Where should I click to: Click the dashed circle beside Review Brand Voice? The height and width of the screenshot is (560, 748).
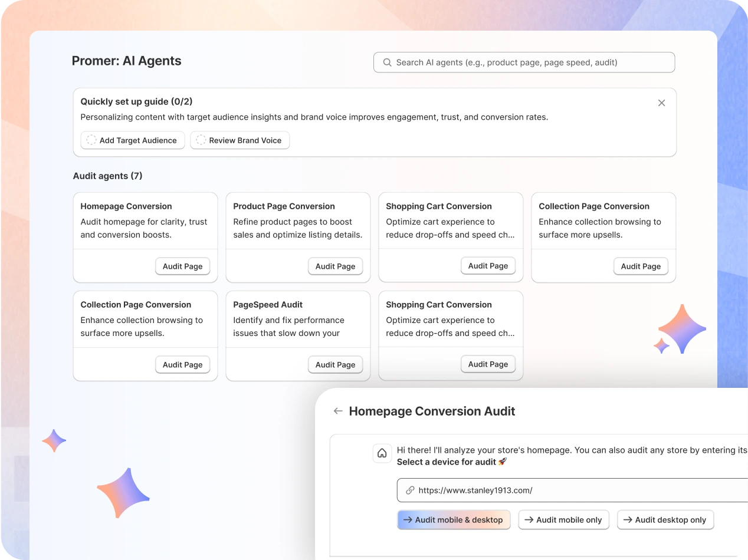coord(201,140)
